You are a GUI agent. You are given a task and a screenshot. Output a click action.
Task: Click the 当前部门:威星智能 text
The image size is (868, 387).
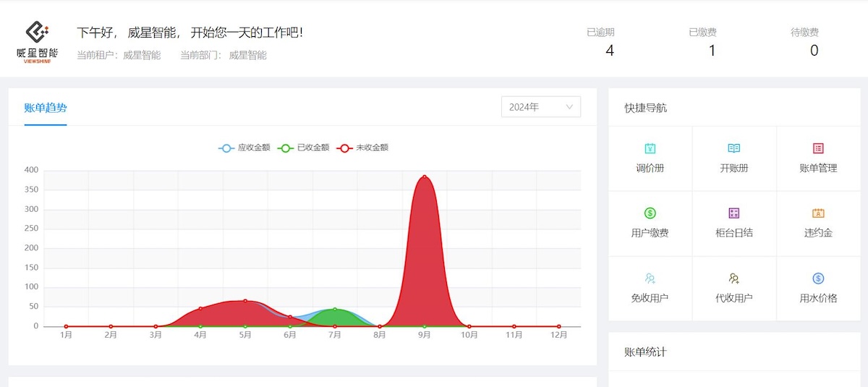(224, 55)
